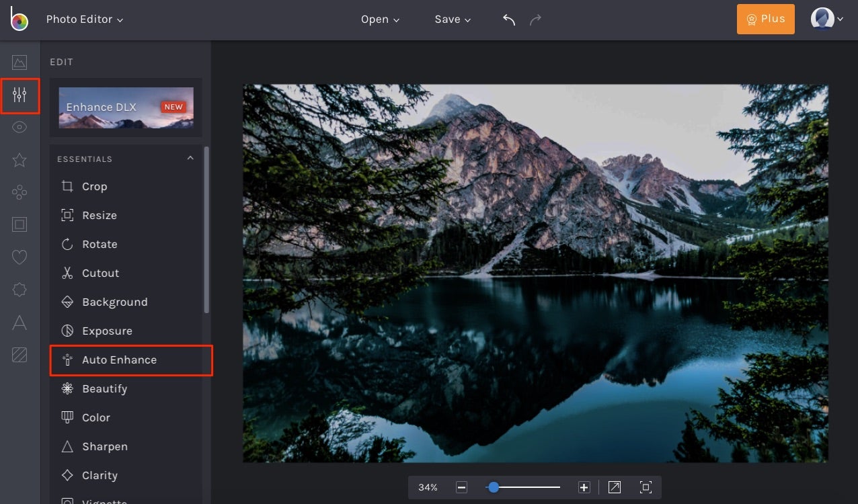This screenshot has height=504, width=858.
Task: Click the BeFunky logo icon
Action: (19, 19)
